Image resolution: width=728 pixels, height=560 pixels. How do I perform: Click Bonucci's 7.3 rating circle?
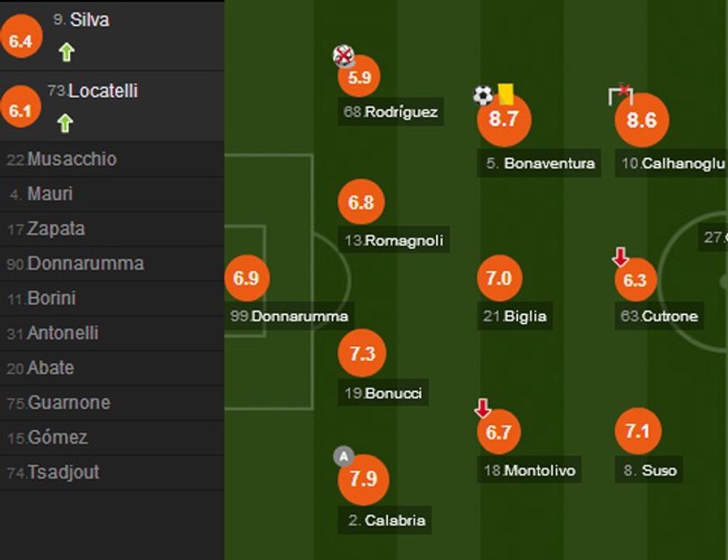pyautogui.click(x=362, y=354)
